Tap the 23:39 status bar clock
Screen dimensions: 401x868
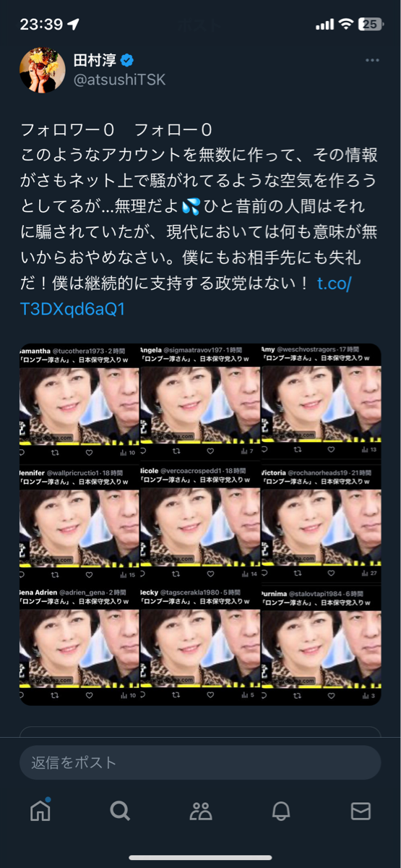pos(41,24)
